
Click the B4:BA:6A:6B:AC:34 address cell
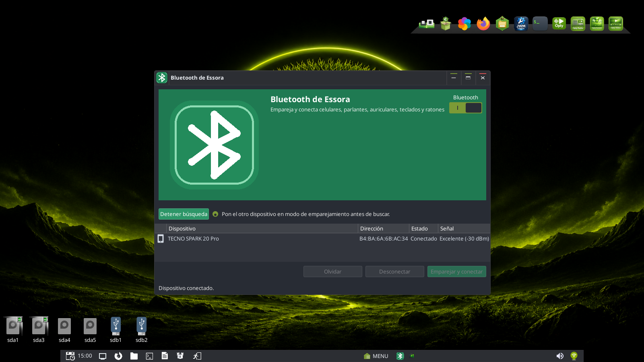click(x=384, y=239)
